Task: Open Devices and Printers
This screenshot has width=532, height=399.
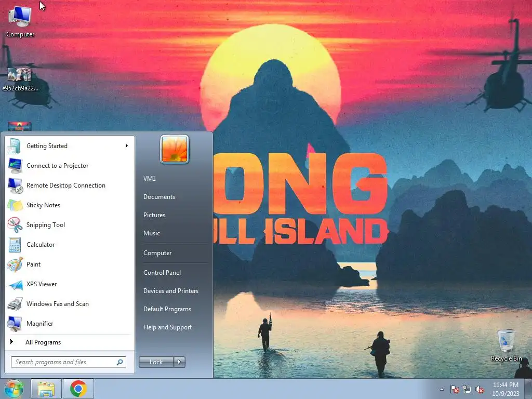Action: (x=171, y=291)
